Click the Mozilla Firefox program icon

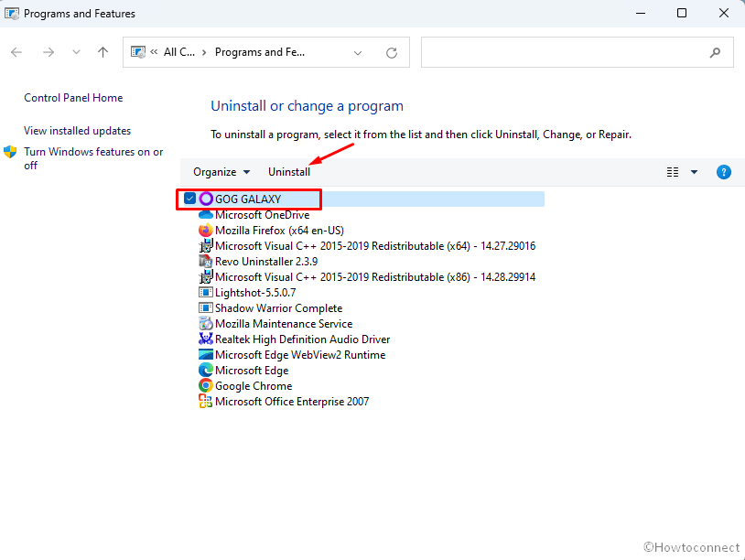pyautogui.click(x=206, y=231)
